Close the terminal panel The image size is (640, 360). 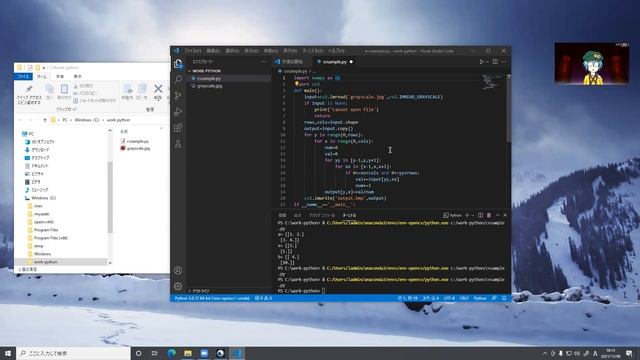click(505, 215)
